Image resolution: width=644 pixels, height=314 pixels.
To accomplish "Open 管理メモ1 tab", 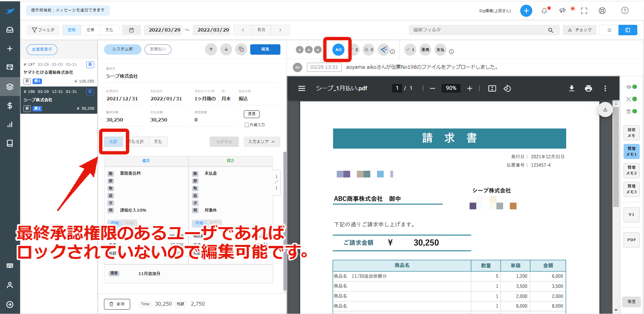I will (x=632, y=152).
